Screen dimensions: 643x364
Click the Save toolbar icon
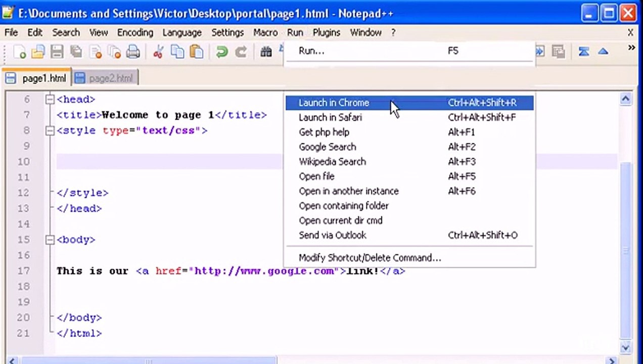pyautogui.click(x=57, y=52)
